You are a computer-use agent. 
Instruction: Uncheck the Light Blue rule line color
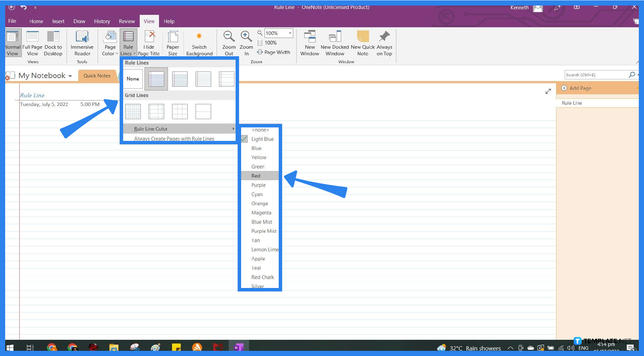[x=244, y=139]
